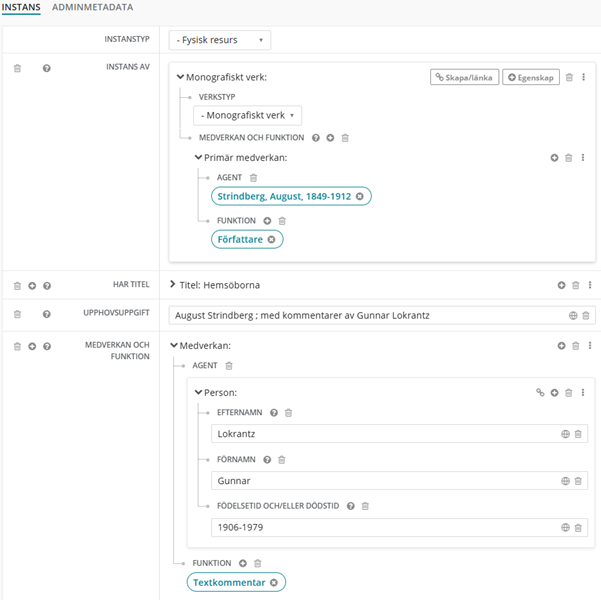Delete FUNKTION under Primär medverkan

pos(282,221)
